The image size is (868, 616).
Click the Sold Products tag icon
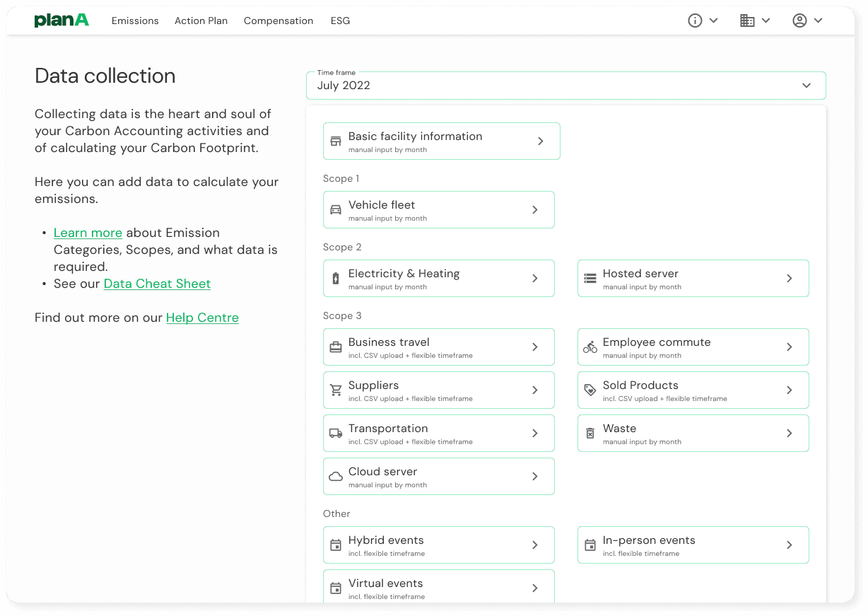point(590,390)
